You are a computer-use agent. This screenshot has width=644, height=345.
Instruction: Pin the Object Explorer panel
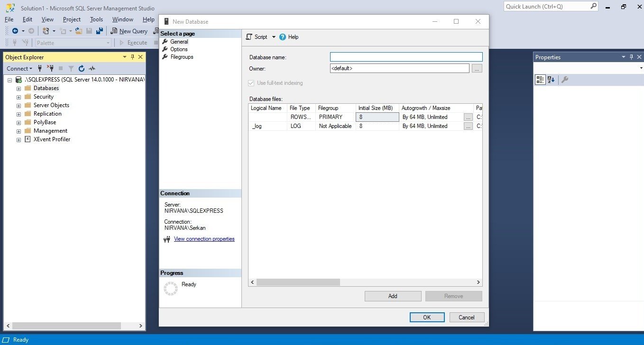click(x=132, y=57)
